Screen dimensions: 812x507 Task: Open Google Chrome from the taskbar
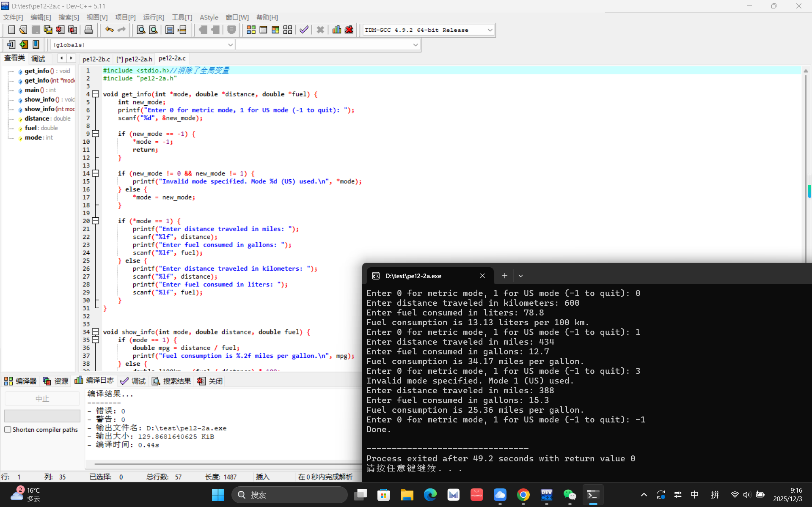point(523,495)
